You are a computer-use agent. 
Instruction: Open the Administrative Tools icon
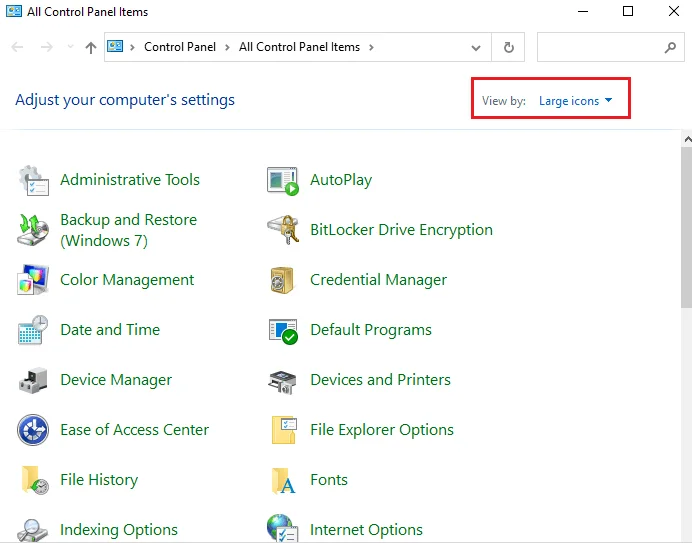coord(34,181)
